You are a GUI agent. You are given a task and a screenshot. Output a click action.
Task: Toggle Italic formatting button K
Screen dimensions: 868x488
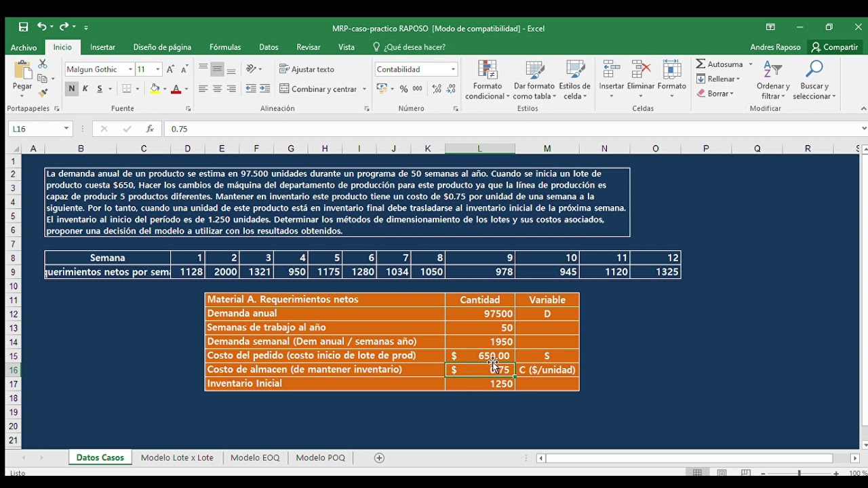[85, 89]
